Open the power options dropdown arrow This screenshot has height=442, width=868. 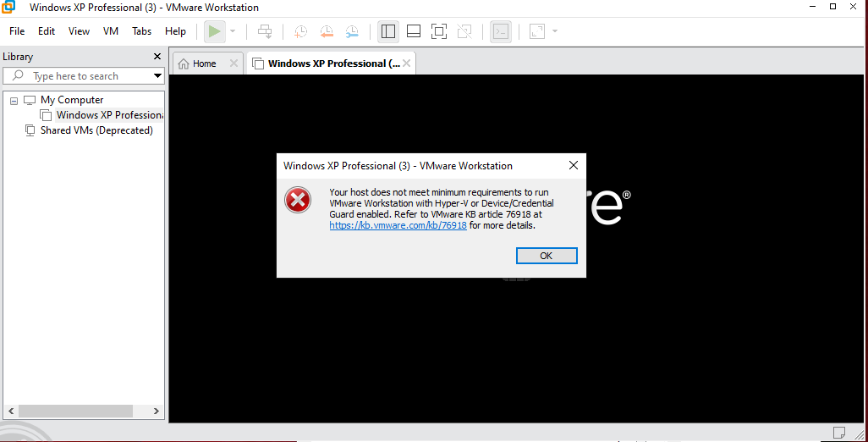pos(233,31)
